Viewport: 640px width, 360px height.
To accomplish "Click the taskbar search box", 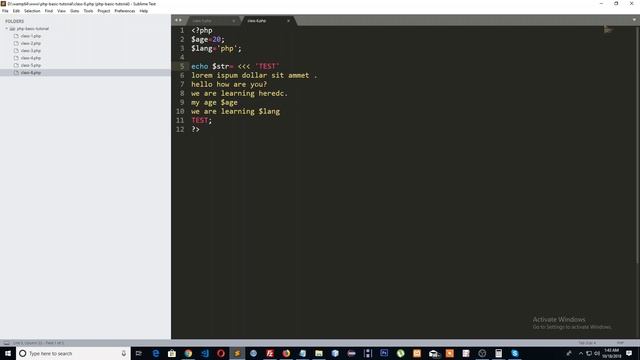I will [73, 353].
